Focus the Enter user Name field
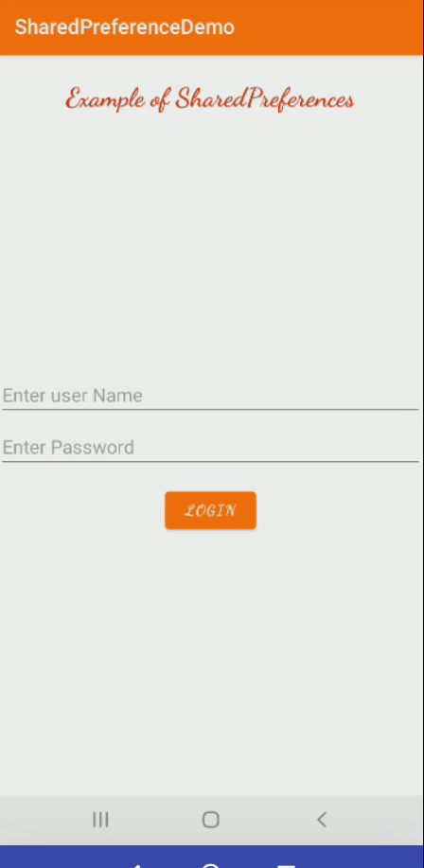Viewport: 424px width, 868px height. (x=210, y=396)
